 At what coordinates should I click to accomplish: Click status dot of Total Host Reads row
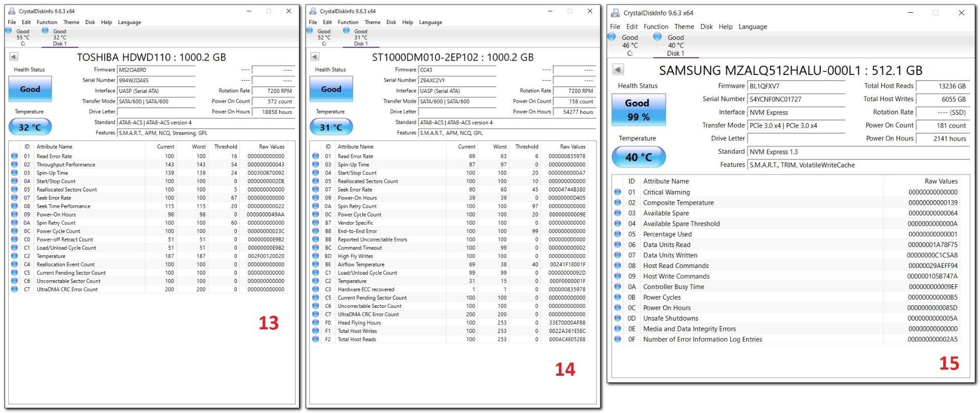point(315,339)
